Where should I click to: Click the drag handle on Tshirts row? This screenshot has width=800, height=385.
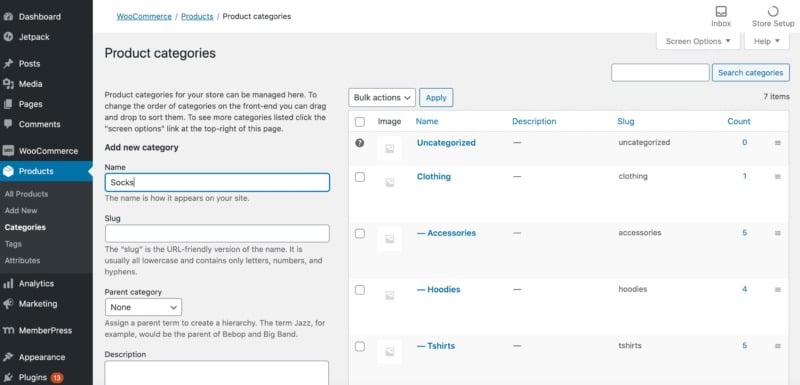778,346
